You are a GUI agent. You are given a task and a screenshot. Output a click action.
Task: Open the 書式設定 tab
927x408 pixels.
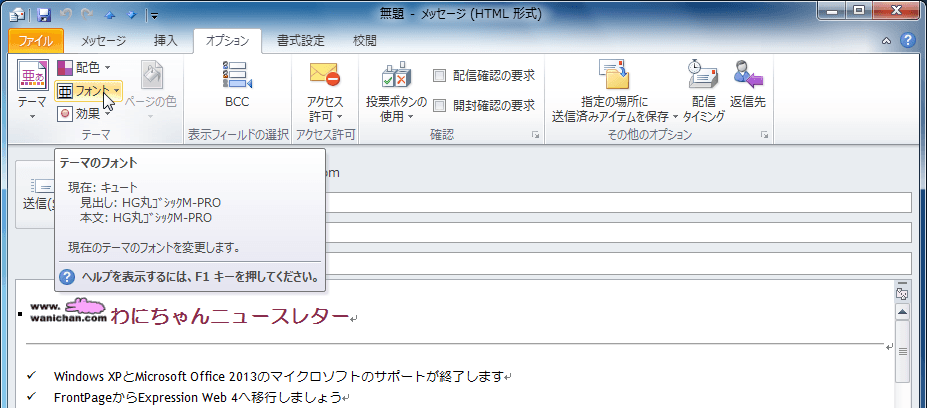click(300, 41)
